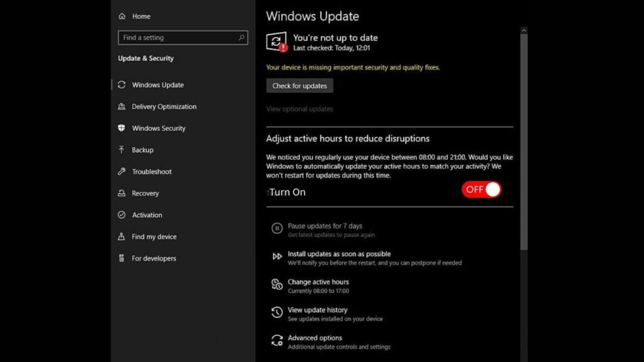Click the Windows Security shield icon
Screen dimensions: 644x362
pyautogui.click(x=121, y=128)
